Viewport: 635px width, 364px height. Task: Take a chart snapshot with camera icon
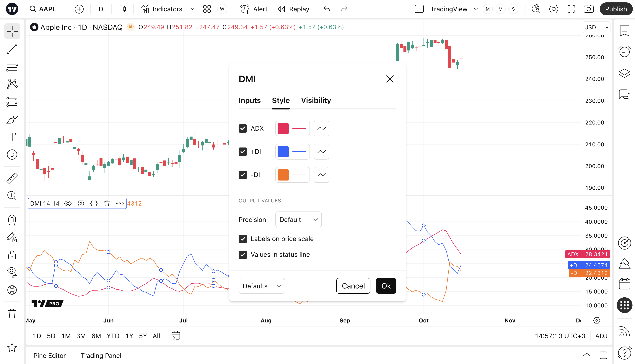tap(588, 9)
